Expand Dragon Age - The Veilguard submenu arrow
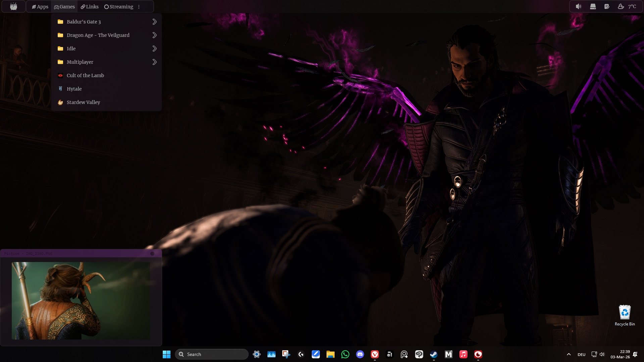The height and width of the screenshot is (362, 644). click(x=154, y=35)
